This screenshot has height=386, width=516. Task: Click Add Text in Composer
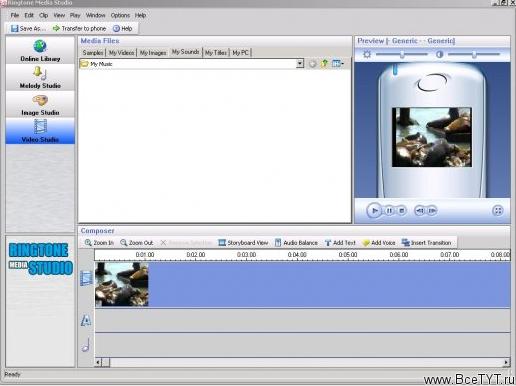340,243
